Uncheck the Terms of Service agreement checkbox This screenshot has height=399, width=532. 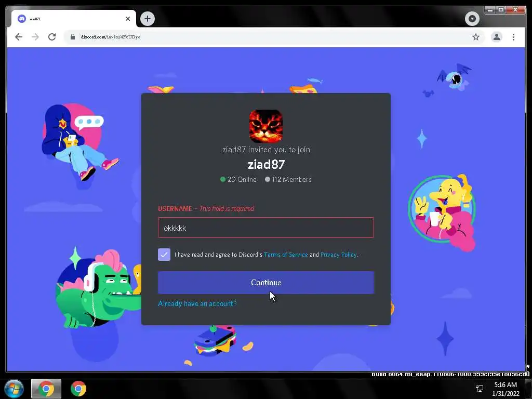164,255
